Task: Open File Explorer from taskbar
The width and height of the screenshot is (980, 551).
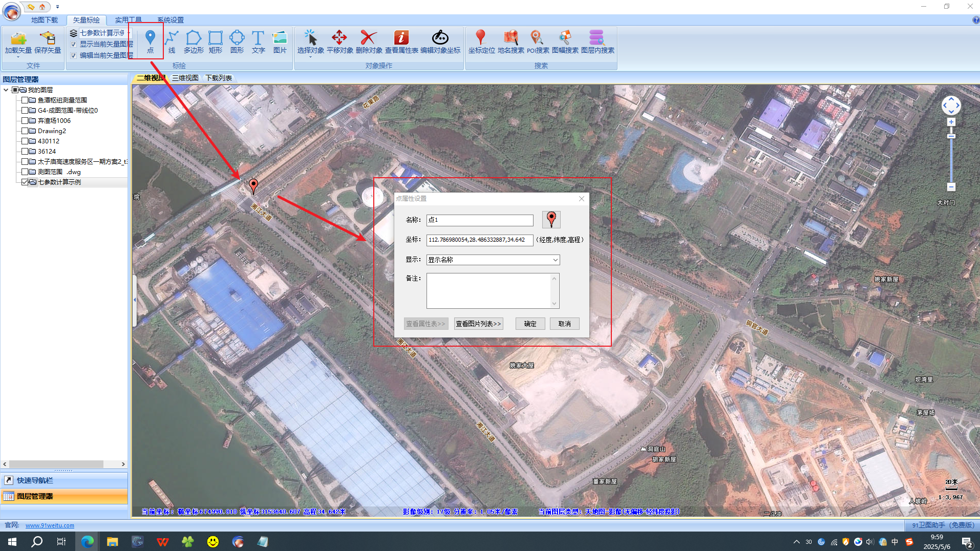Action: pos(112,541)
